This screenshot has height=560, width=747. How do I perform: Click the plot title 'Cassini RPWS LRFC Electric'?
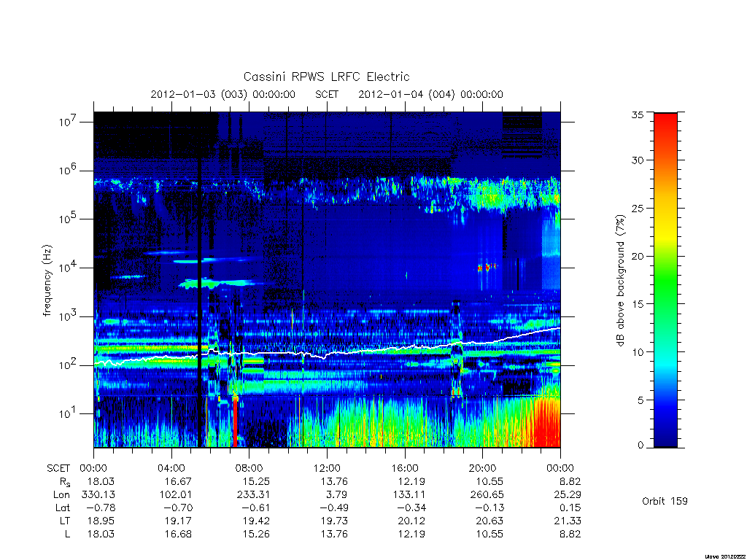coord(326,77)
